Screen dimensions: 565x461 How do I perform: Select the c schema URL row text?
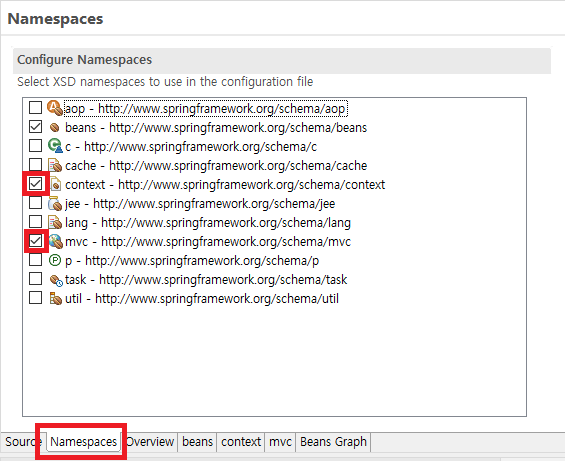[191, 146]
